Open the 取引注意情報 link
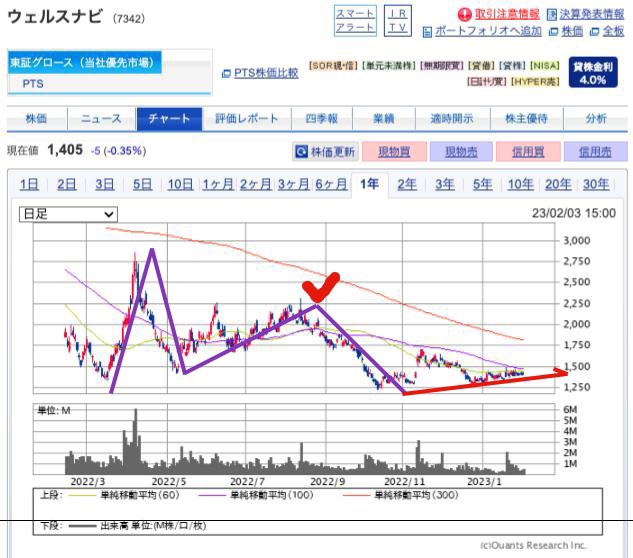Image resolution: width=633 pixels, height=558 pixels. click(507, 14)
